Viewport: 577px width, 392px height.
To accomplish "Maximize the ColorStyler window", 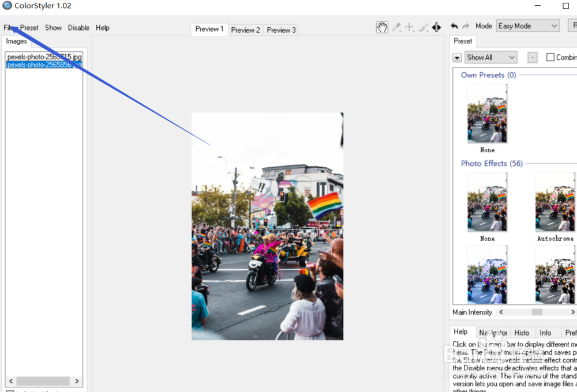I will (565, 6).
